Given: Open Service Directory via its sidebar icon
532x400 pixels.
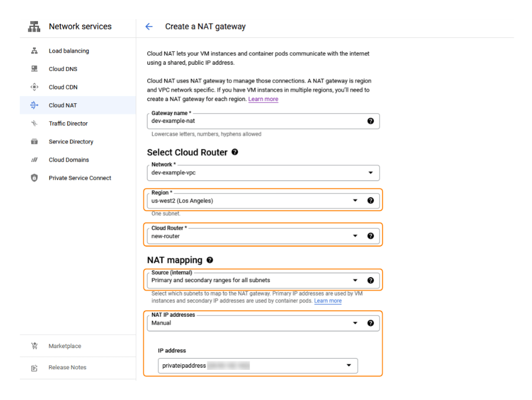Looking at the screenshot, I should pyautogui.click(x=34, y=141).
